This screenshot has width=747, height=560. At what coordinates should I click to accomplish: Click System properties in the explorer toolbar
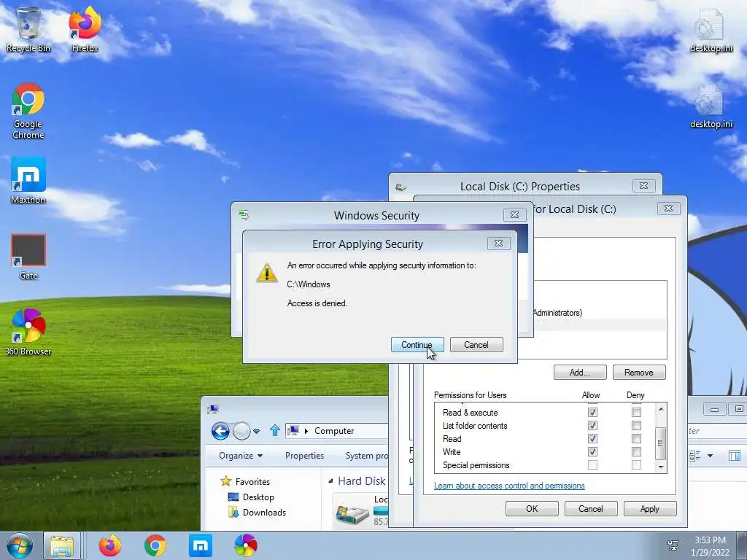(x=366, y=456)
